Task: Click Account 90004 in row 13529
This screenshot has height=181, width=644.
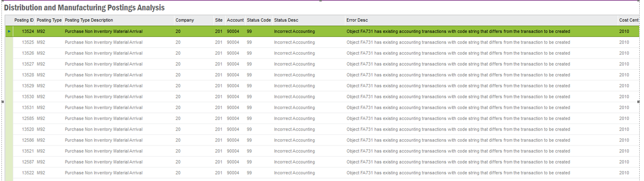Action: [x=233, y=86]
